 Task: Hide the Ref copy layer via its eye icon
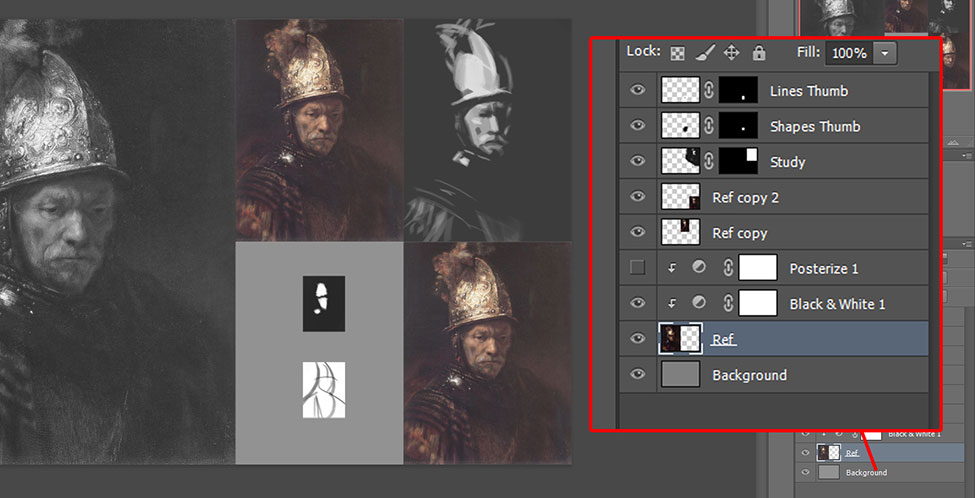click(637, 232)
